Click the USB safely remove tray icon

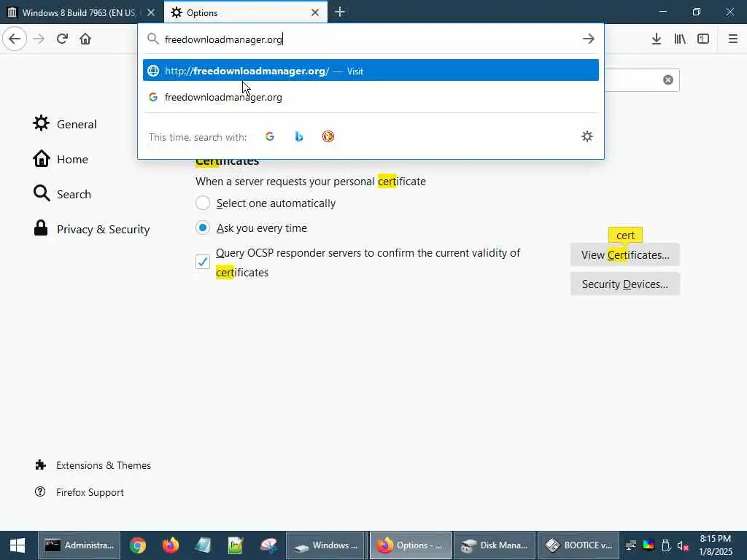click(666, 545)
